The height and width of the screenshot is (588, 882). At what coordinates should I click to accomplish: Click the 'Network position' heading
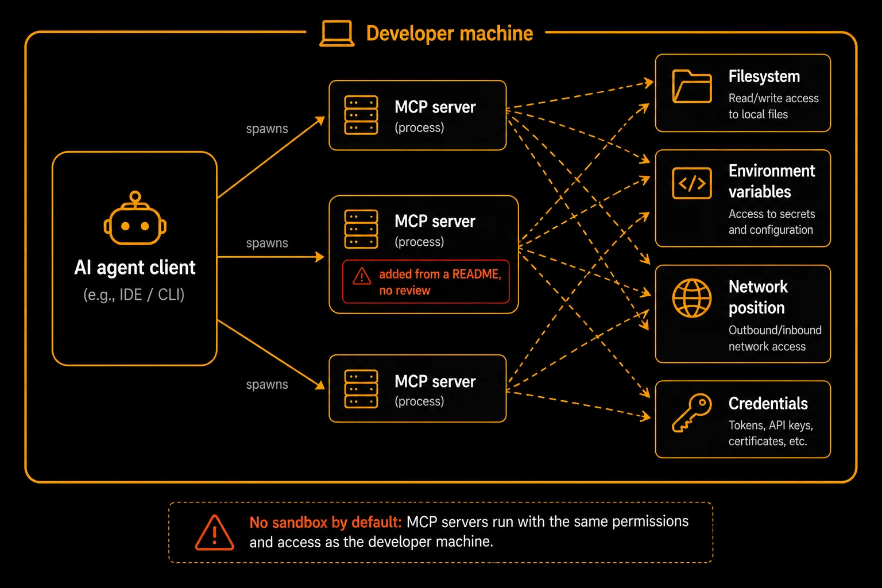pos(758,297)
